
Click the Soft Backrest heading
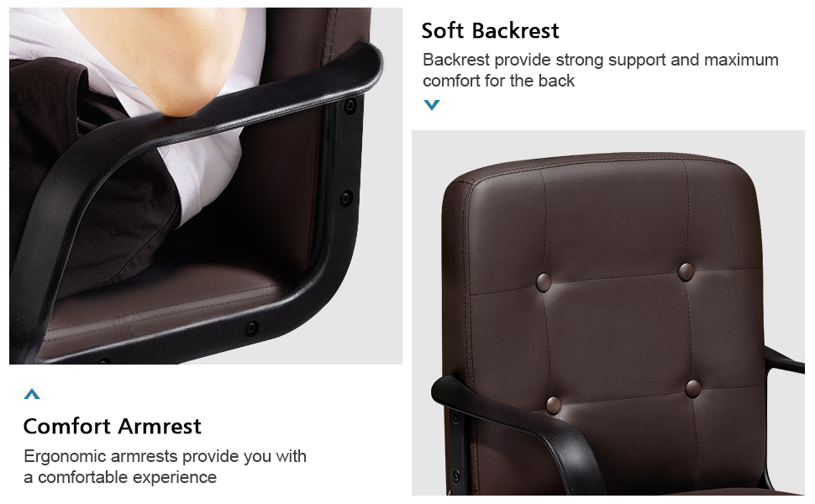(490, 30)
